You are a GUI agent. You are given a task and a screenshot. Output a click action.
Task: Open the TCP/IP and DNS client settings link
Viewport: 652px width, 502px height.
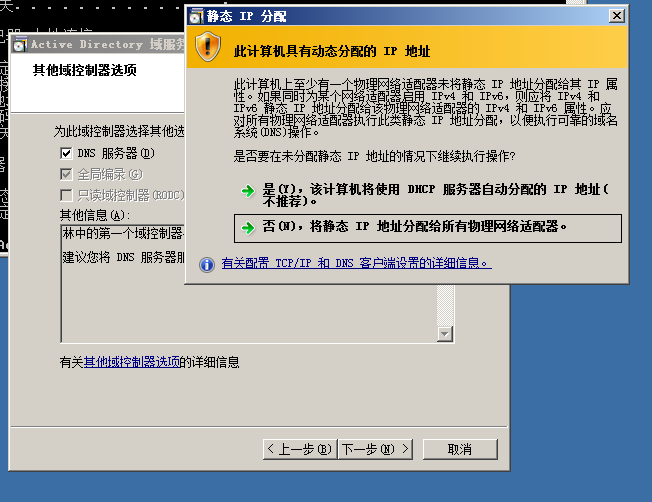(x=356, y=263)
